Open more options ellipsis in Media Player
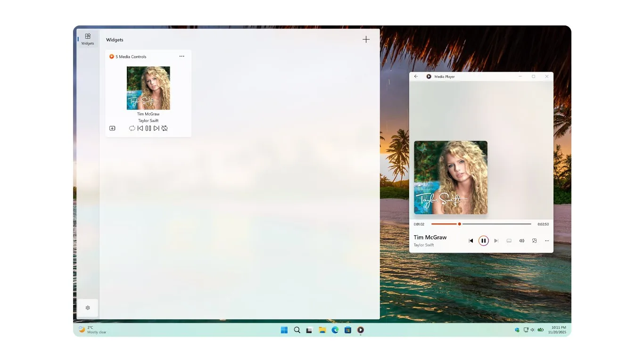 [x=547, y=241]
